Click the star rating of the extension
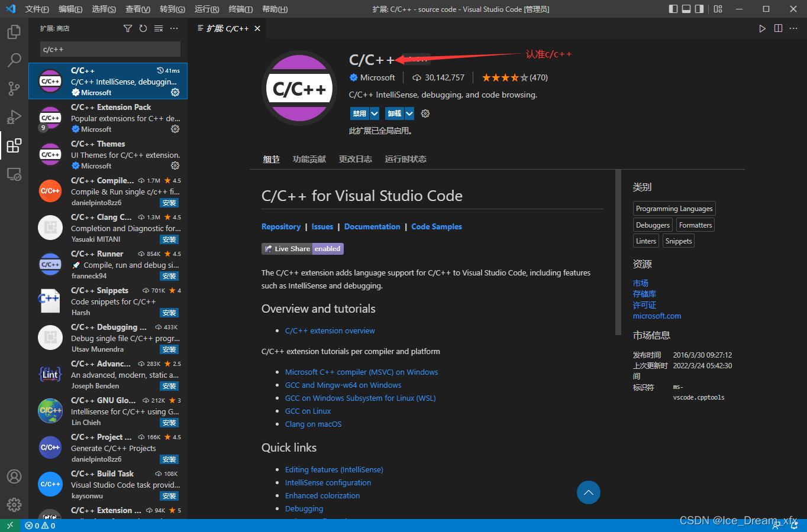 pos(505,77)
